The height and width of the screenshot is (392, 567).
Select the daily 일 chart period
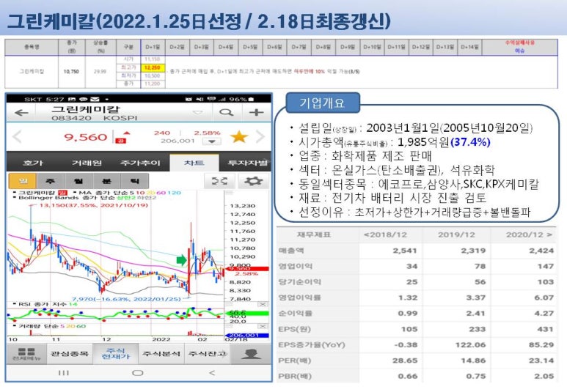point(23,181)
